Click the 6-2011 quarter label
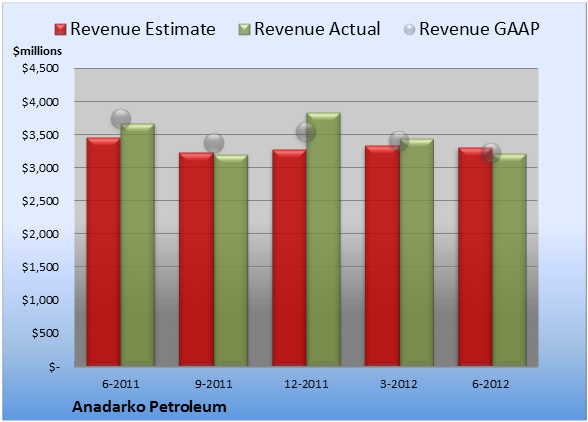 tap(121, 384)
